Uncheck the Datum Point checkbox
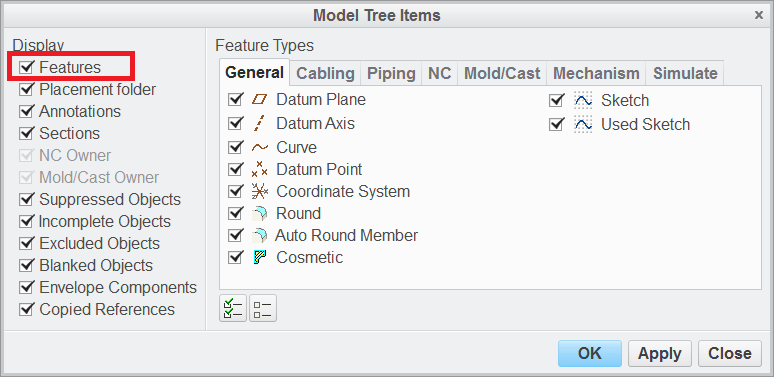This screenshot has height=377, width=774. [x=235, y=169]
